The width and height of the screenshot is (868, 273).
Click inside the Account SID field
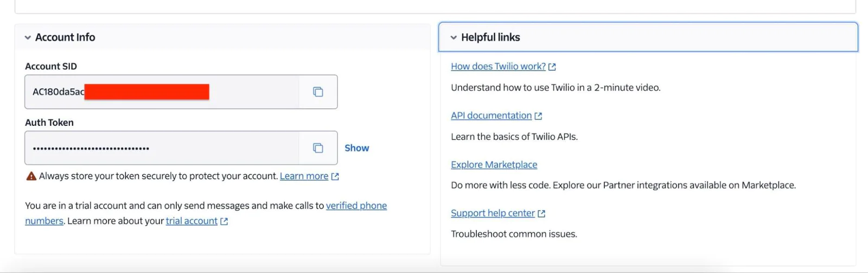click(162, 92)
